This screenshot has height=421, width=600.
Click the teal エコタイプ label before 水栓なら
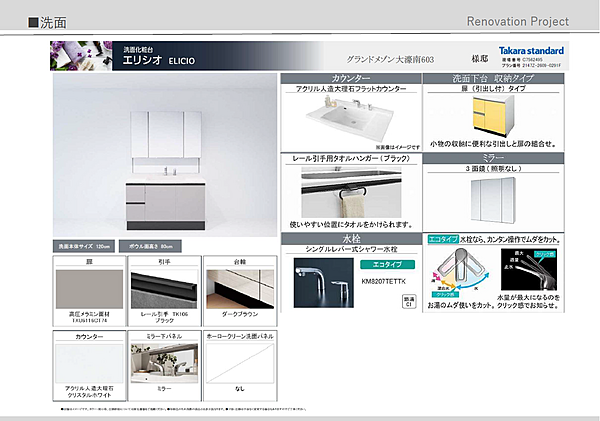[443, 239]
